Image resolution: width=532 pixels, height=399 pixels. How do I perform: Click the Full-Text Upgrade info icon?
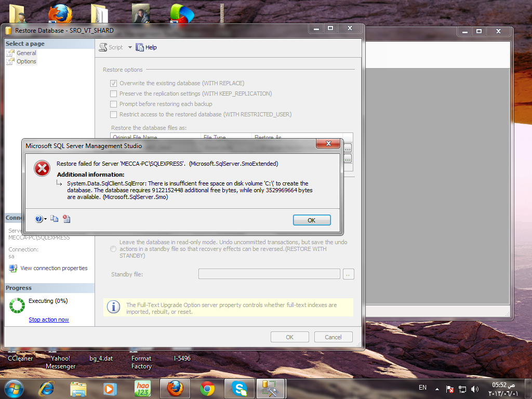[113, 307]
